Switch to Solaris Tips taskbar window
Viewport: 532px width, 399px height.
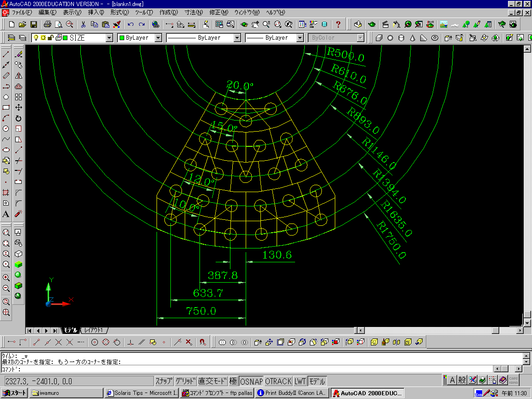[x=141, y=393]
